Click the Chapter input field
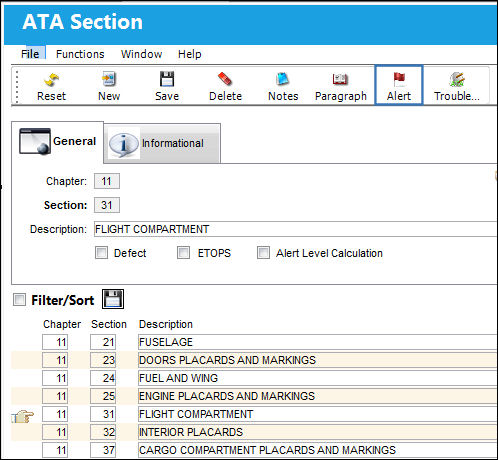The height and width of the screenshot is (460, 498). [x=107, y=181]
